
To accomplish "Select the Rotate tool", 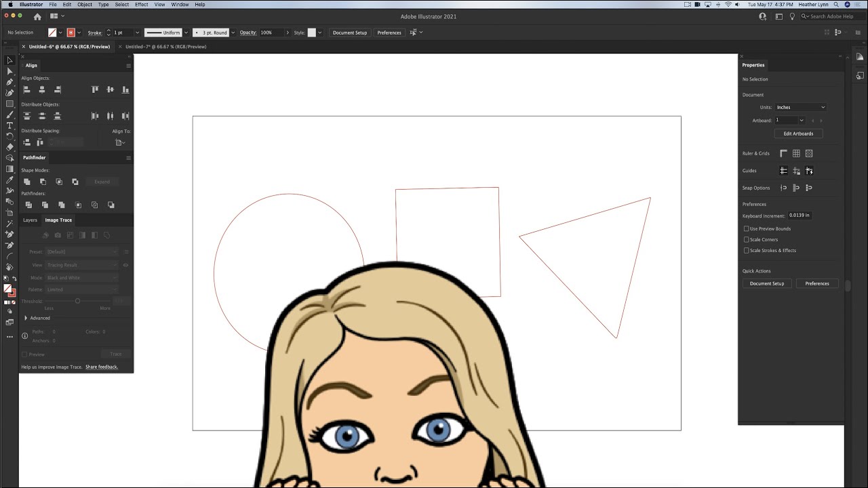I will (x=9, y=136).
